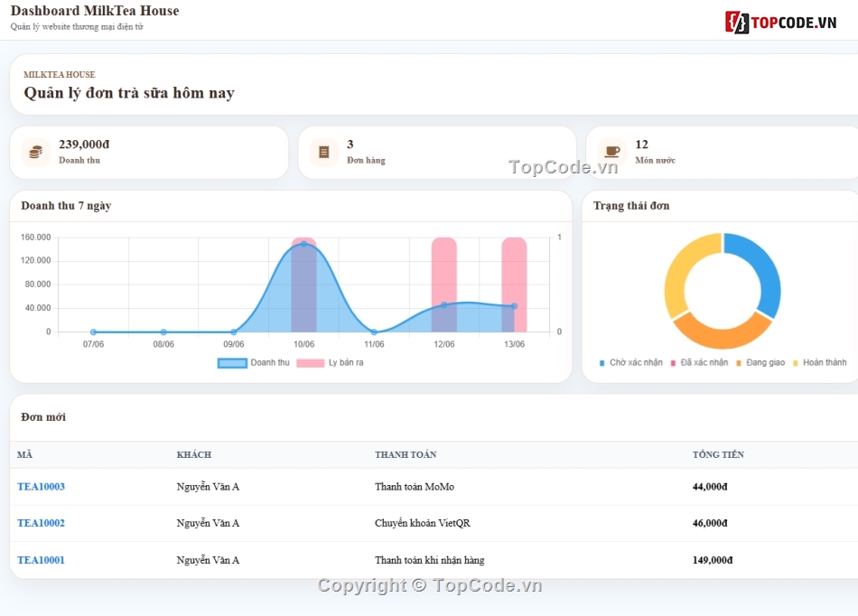Open order TEA10003
The width and height of the screenshot is (858, 616).
click(41, 486)
